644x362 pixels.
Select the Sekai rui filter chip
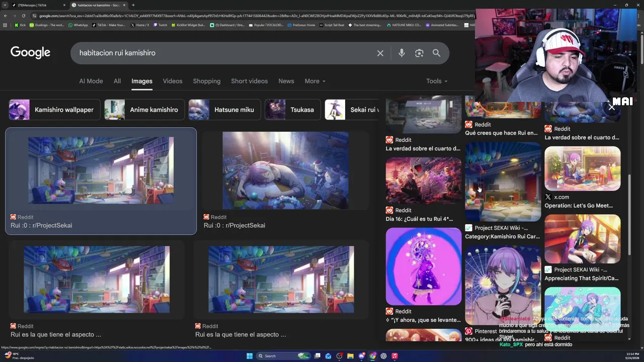(x=352, y=110)
